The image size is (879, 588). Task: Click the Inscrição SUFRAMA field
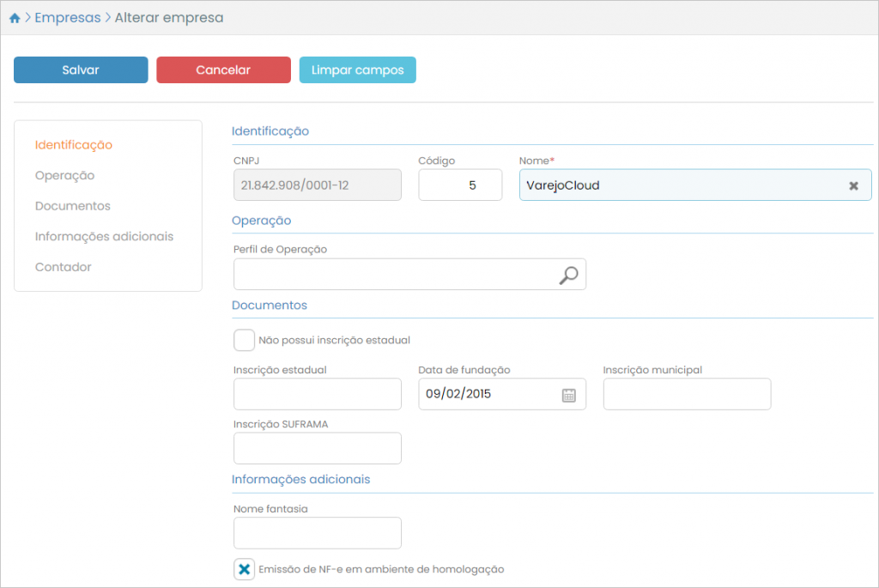tap(317, 448)
